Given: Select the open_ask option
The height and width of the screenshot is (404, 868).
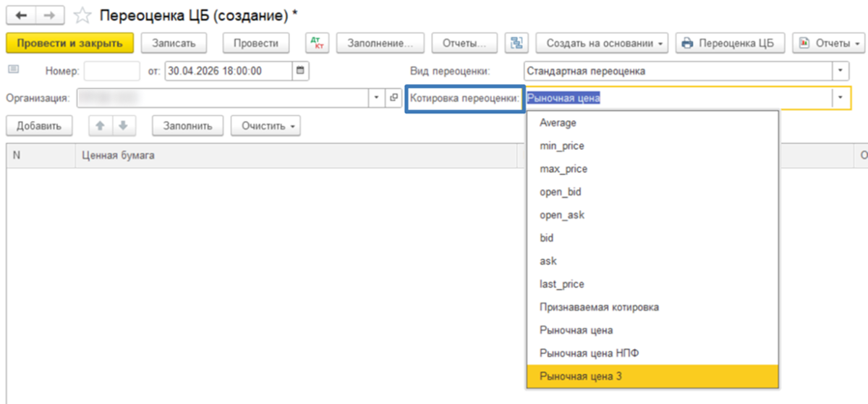Looking at the screenshot, I should click(x=653, y=215).
